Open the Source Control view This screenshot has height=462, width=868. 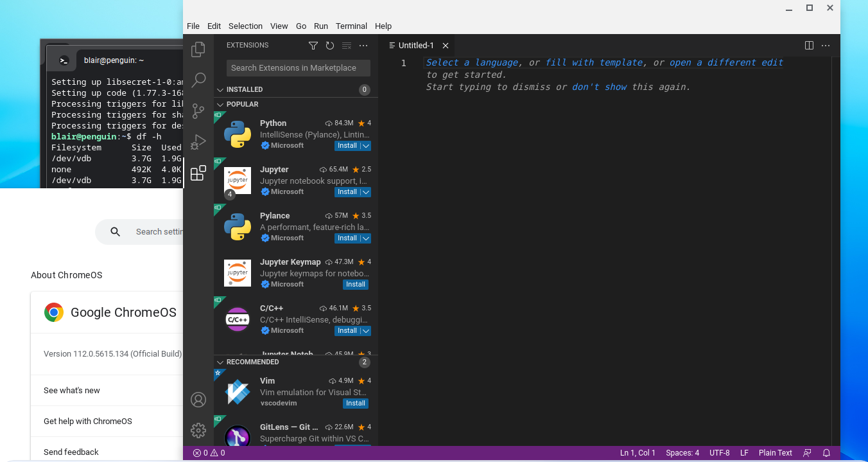(x=198, y=111)
